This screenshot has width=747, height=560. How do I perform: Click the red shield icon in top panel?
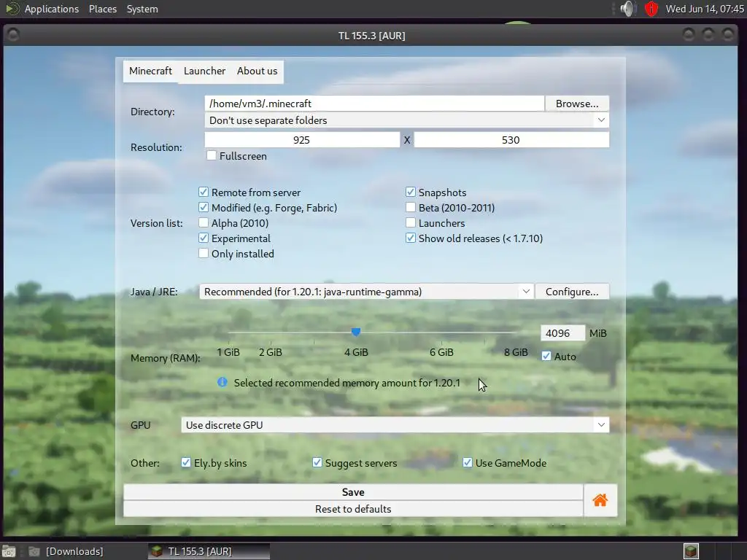point(651,9)
